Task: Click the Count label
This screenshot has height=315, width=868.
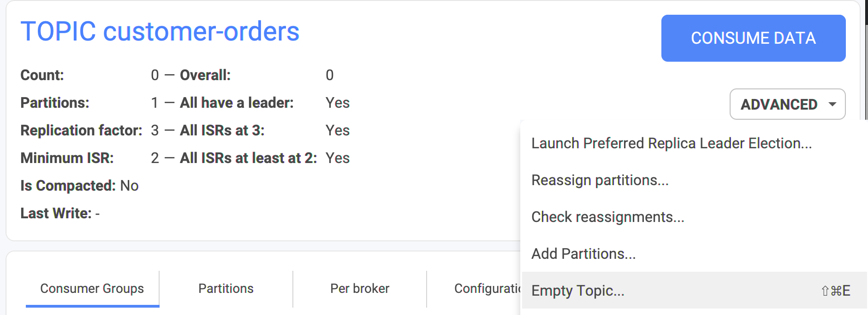Action: pos(42,75)
